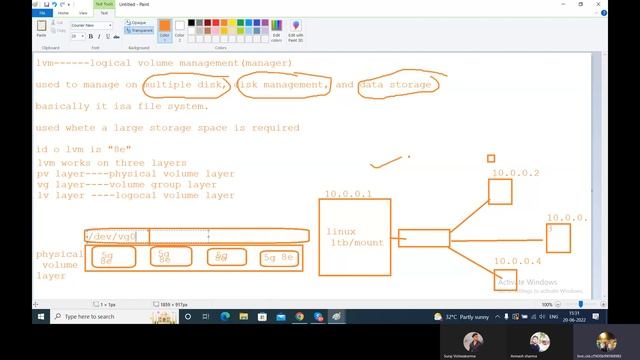Open Google Chrome from taskbar
This screenshot has width=640, height=360.
pyautogui.click(x=300, y=316)
